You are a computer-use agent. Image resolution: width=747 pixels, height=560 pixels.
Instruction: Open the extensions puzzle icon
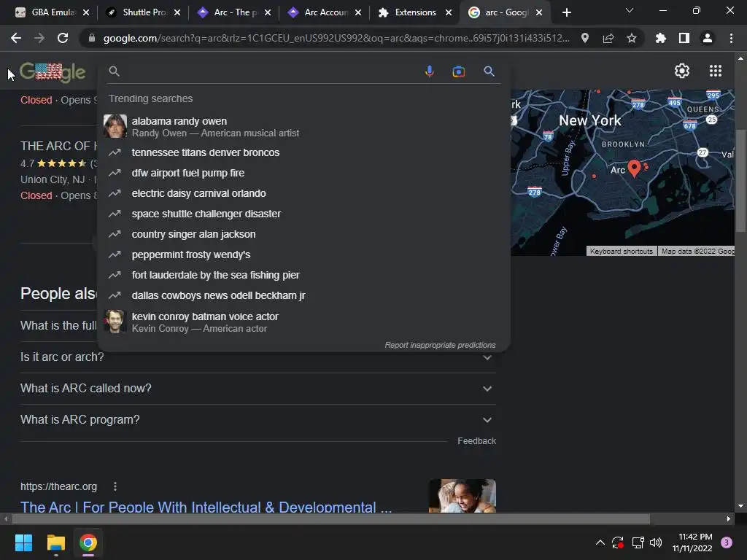660,38
